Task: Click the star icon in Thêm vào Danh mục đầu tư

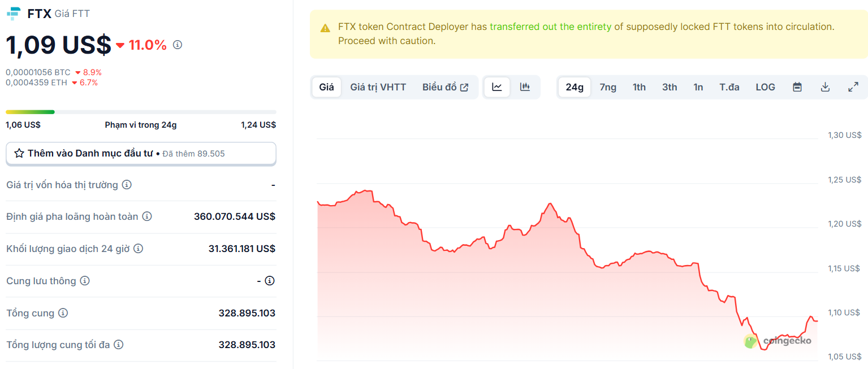Action: click(x=19, y=153)
